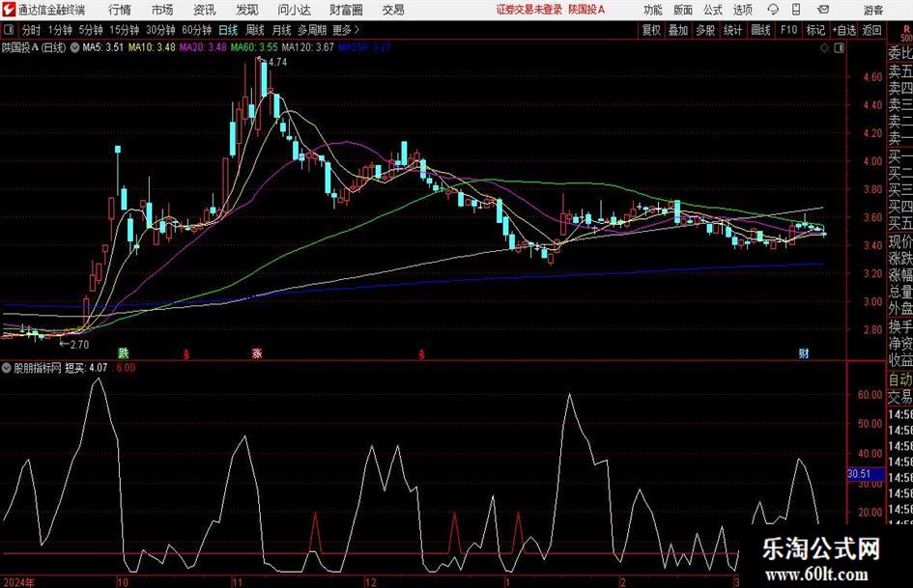Open the 问小达 menu
This screenshot has width=913, height=588.
click(294, 10)
